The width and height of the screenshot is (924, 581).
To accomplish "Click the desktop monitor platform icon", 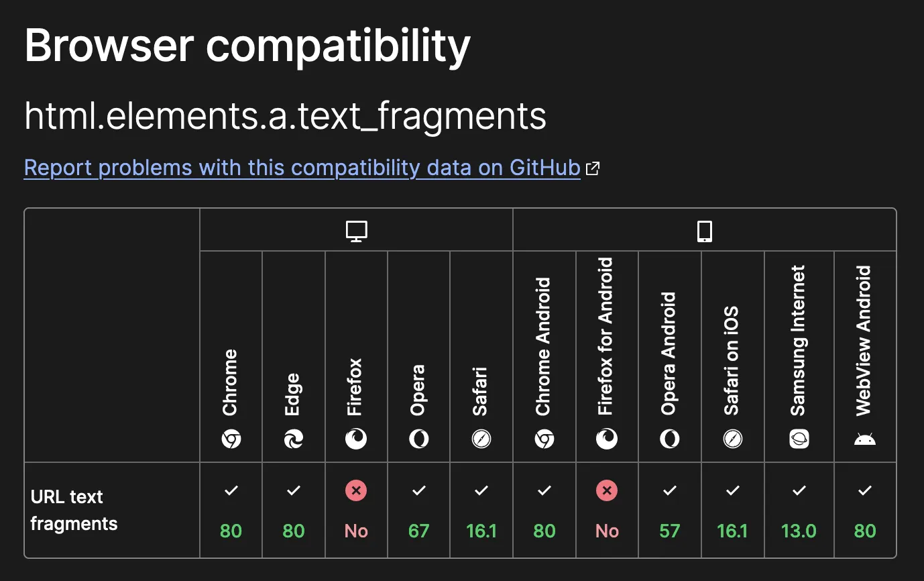I will point(356,231).
